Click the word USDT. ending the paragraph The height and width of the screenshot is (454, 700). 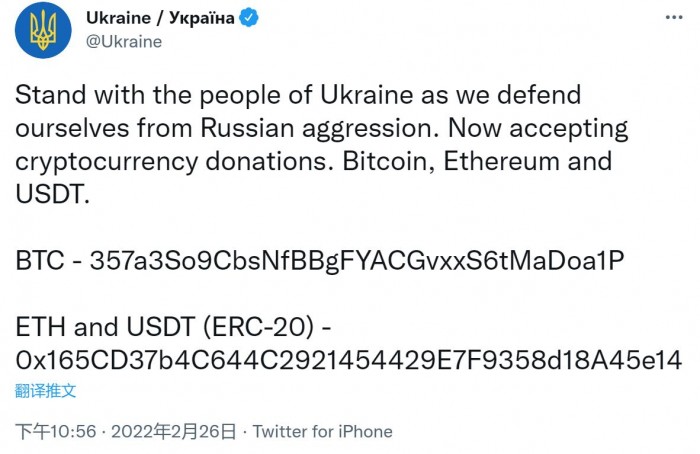pyautogui.click(x=53, y=195)
